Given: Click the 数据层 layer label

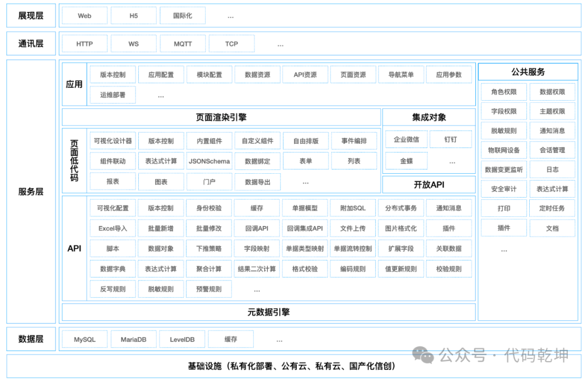Looking at the screenshot, I should tap(31, 339).
